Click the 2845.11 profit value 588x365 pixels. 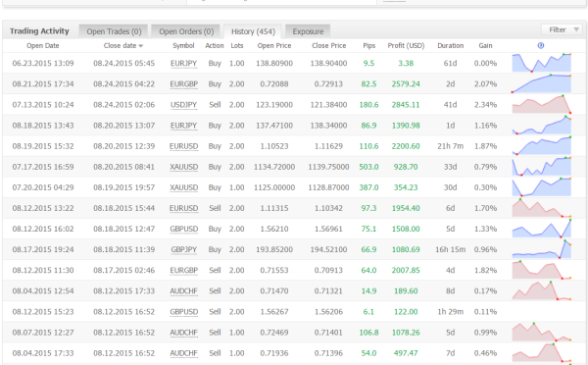406,105
